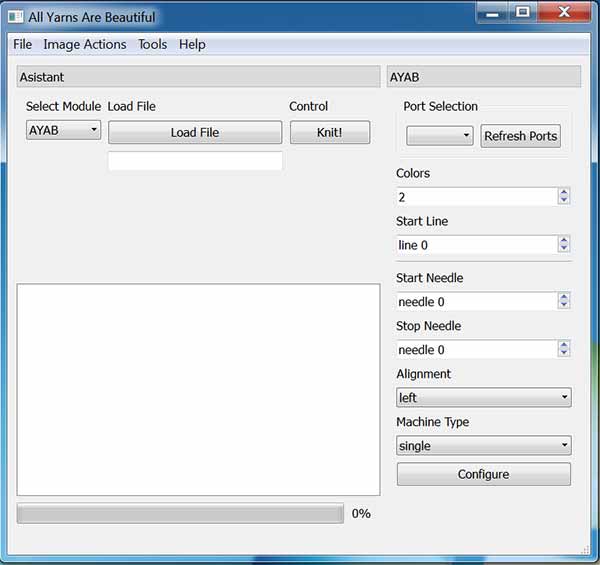Increase Stop Needle with the up arrow
Viewport: 600px width, 565px height.
click(x=564, y=345)
